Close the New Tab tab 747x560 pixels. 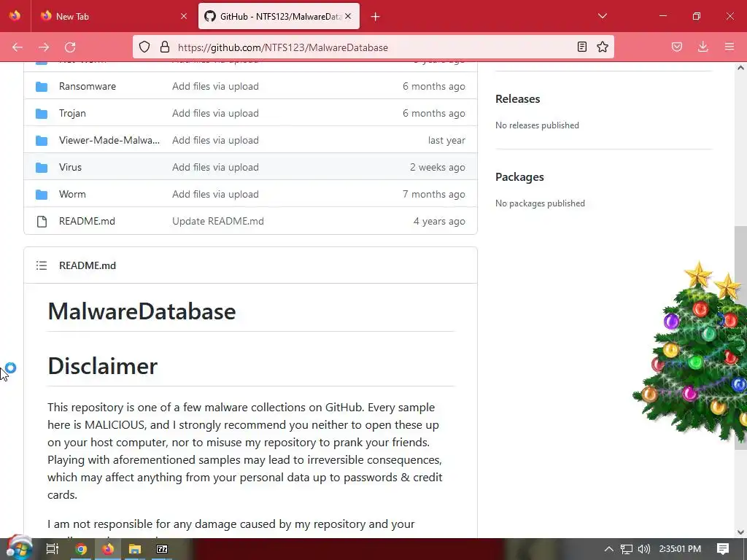pos(184,16)
